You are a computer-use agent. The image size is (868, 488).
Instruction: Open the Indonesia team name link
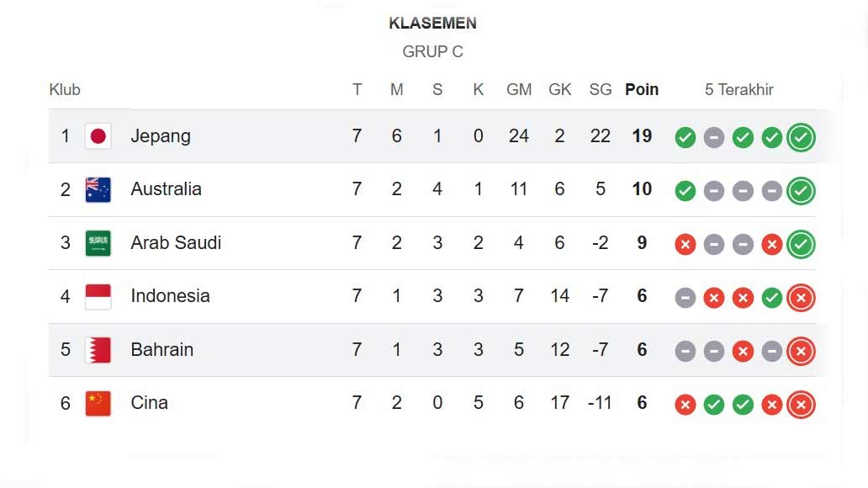pyautogui.click(x=170, y=296)
